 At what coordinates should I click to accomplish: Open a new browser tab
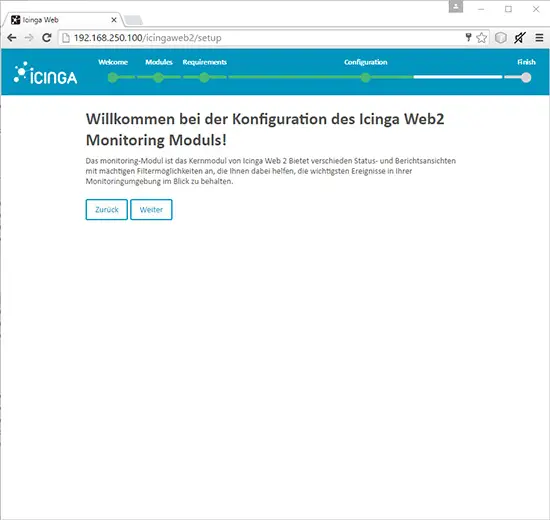134,20
